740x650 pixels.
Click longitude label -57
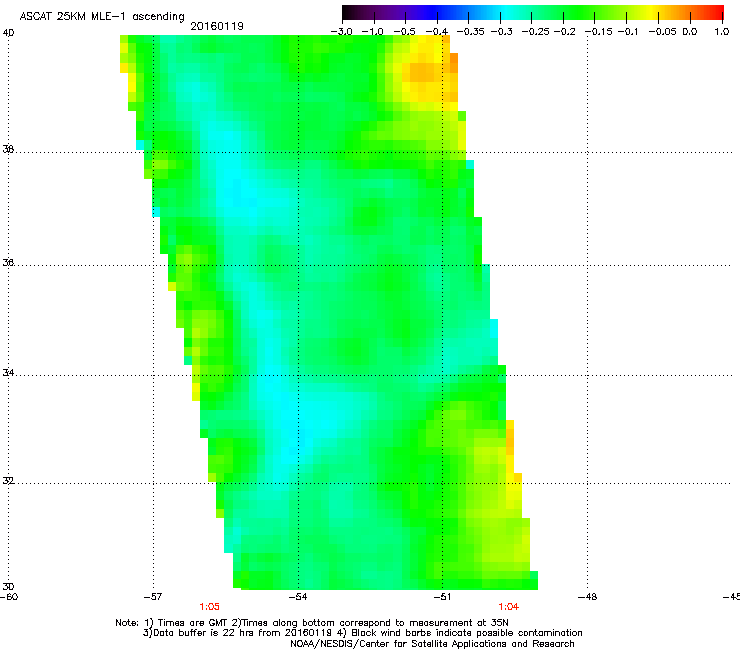point(153,597)
